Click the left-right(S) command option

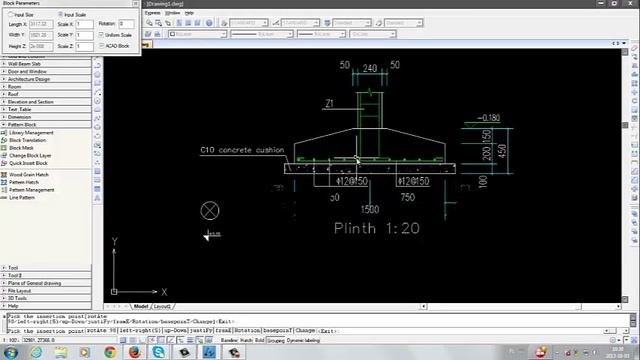click(x=140, y=331)
